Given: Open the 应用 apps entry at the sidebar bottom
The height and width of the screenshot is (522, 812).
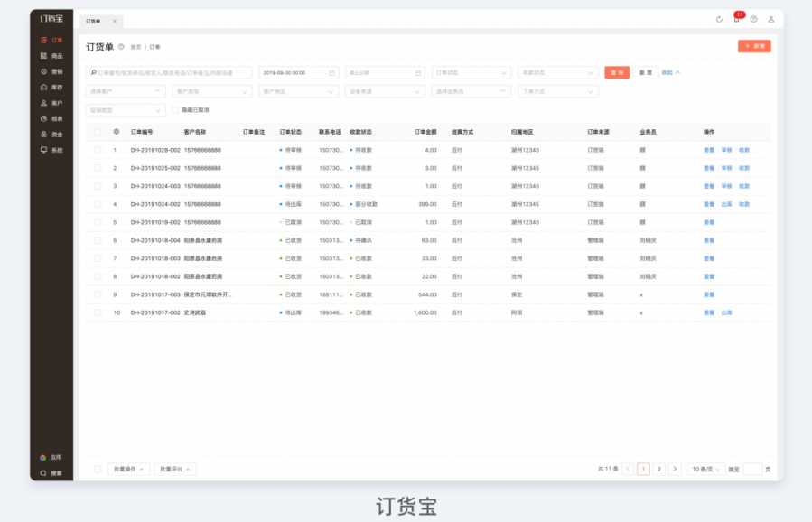Looking at the screenshot, I should 51,458.
